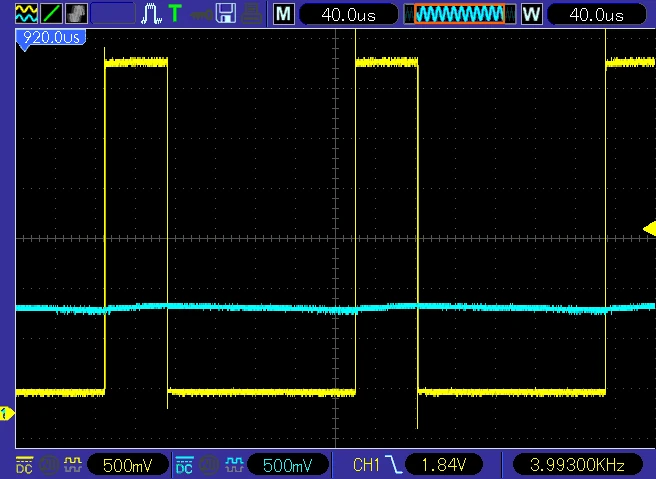Click the 920.0us horizontal trigger position marker
The width and height of the screenshot is (656, 479).
tap(50, 38)
